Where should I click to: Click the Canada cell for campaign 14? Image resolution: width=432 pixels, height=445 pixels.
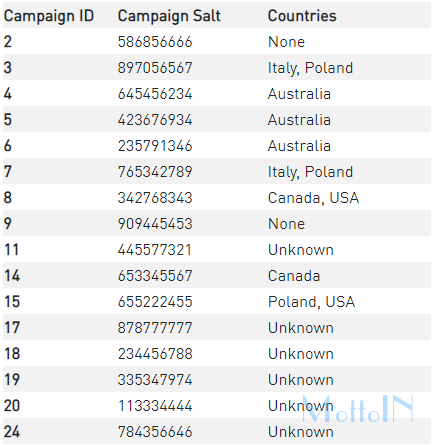pos(294,276)
